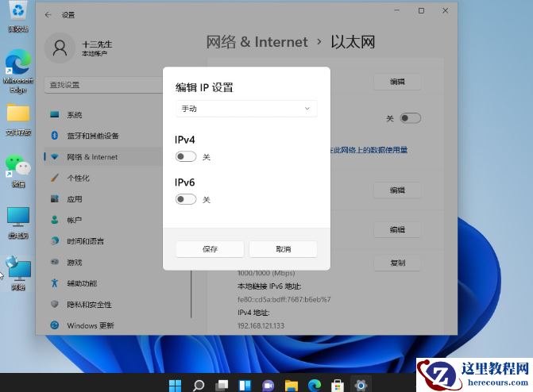Image resolution: width=533 pixels, height=392 pixels.
Task: Open the 手动 IP mode dropdown
Action: 246,109
